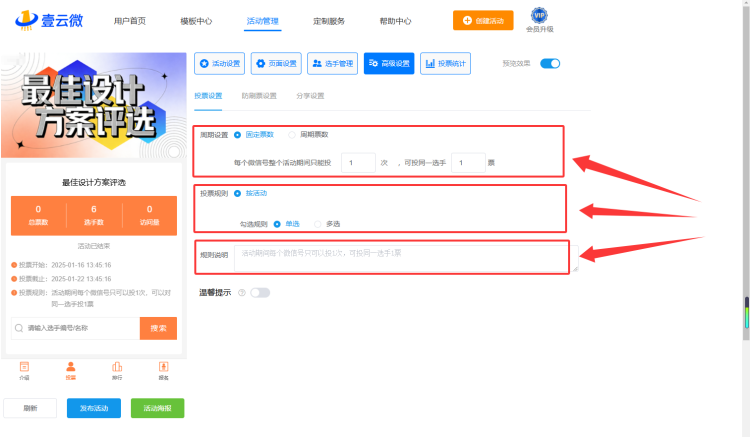Toggle the 预览效果 switch

coord(550,64)
